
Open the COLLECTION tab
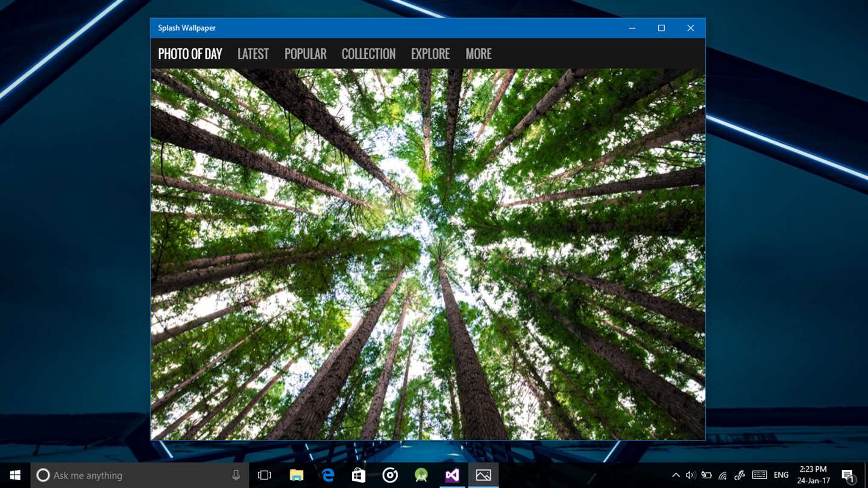pos(369,54)
